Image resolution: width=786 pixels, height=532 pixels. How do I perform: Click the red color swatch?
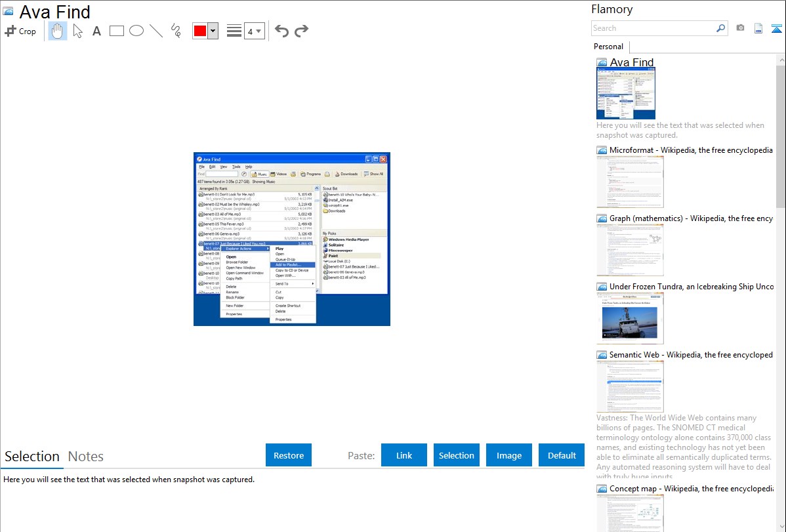click(200, 31)
